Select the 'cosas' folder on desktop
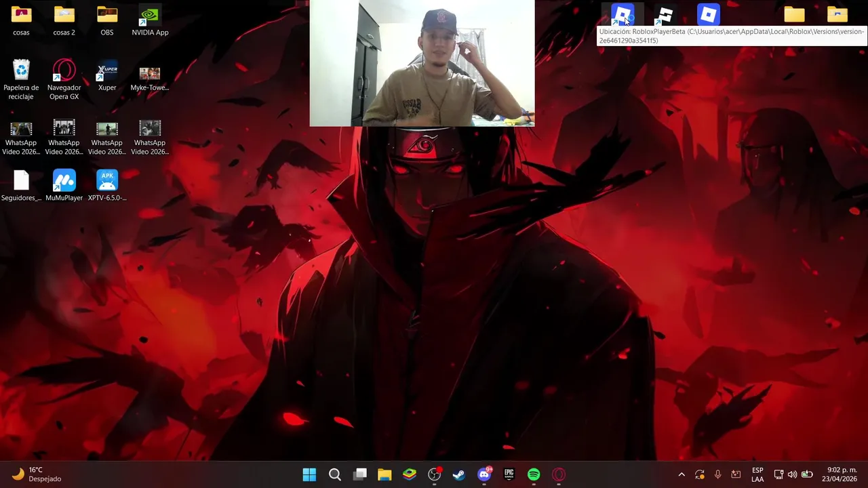This screenshot has width=868, height=488. pos(21,20)
